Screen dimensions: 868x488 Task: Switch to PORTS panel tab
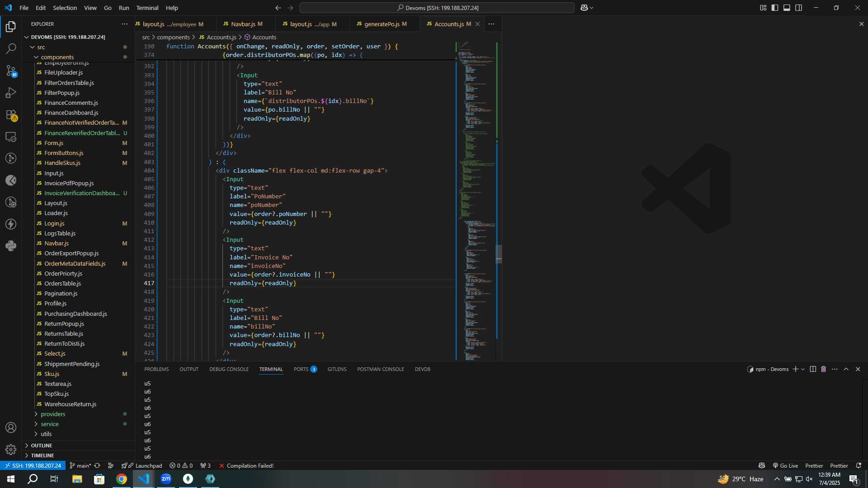click(x=305, y=369)
